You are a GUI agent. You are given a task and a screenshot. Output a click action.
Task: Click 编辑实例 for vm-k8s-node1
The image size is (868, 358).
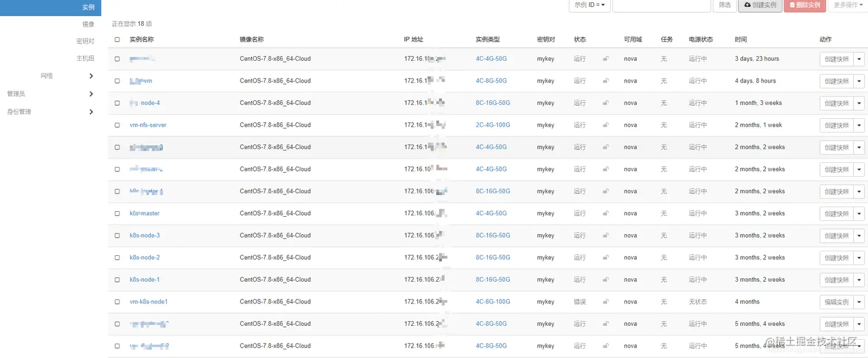tap(836, 302)
